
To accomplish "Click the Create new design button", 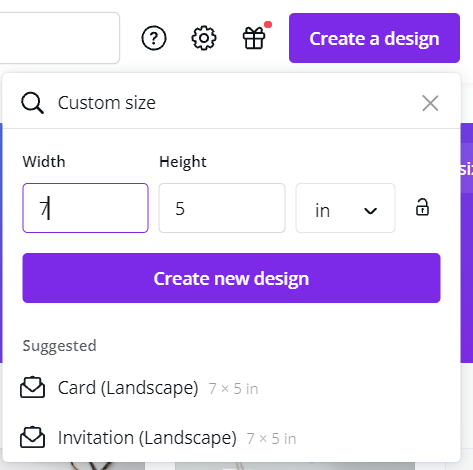I will pos(231,278).
